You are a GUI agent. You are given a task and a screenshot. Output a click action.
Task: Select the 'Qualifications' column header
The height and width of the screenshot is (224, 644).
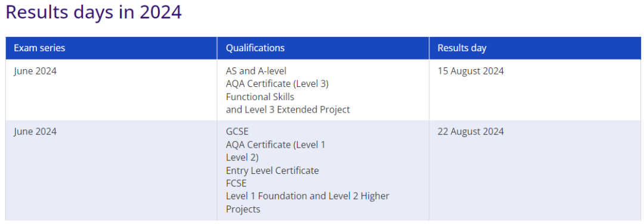[x=323, y=48]
